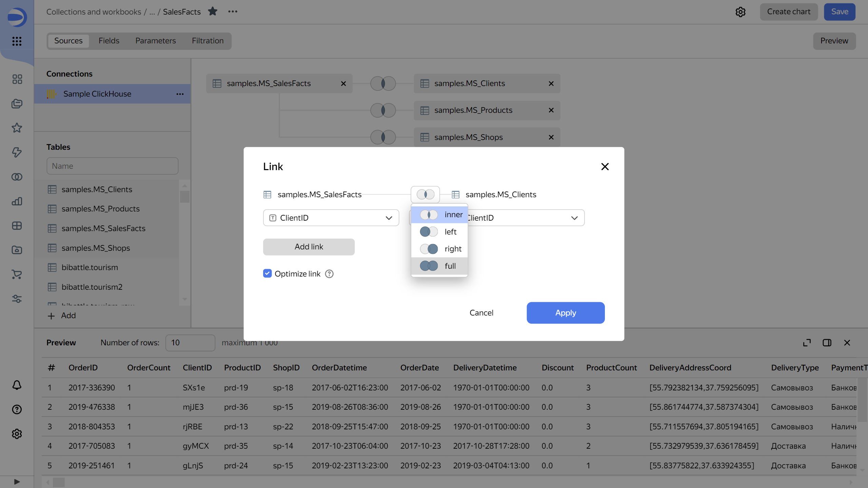Select the left join type

click(x=439, y=231)
